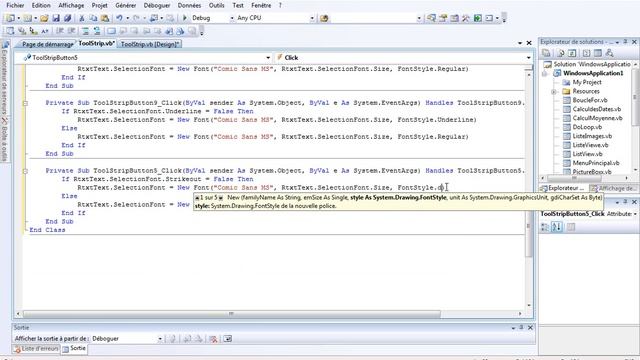Click the Solution Explorer horizontal scrollbar
This screenshot has width=640, height=360.
574,178
